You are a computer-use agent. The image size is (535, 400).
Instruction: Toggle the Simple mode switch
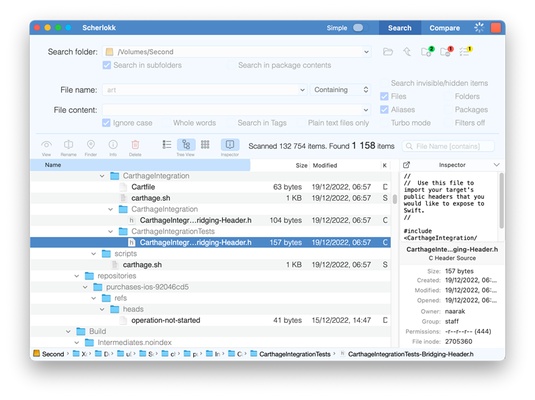[x=358, y=28]
